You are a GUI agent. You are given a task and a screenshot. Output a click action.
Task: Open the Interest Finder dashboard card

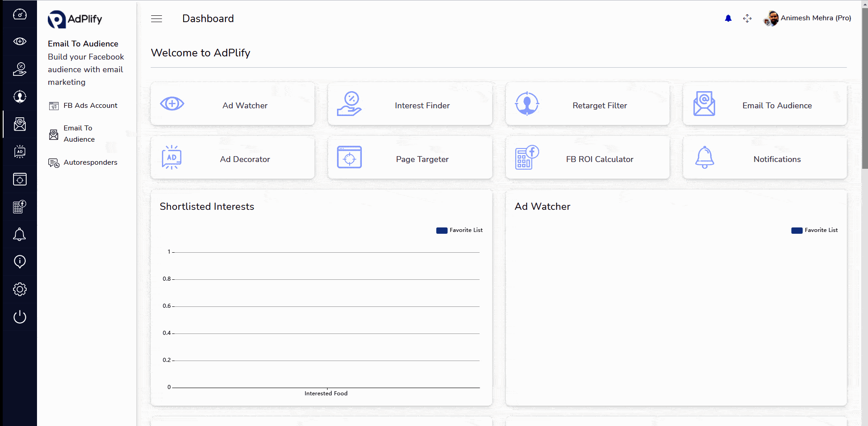pyautogui.click(x=410, y=104)
